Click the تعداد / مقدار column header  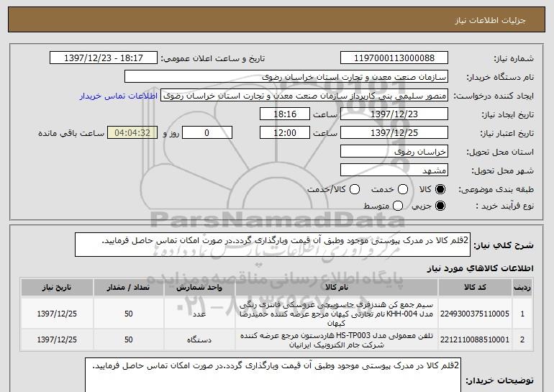[128, 287]
